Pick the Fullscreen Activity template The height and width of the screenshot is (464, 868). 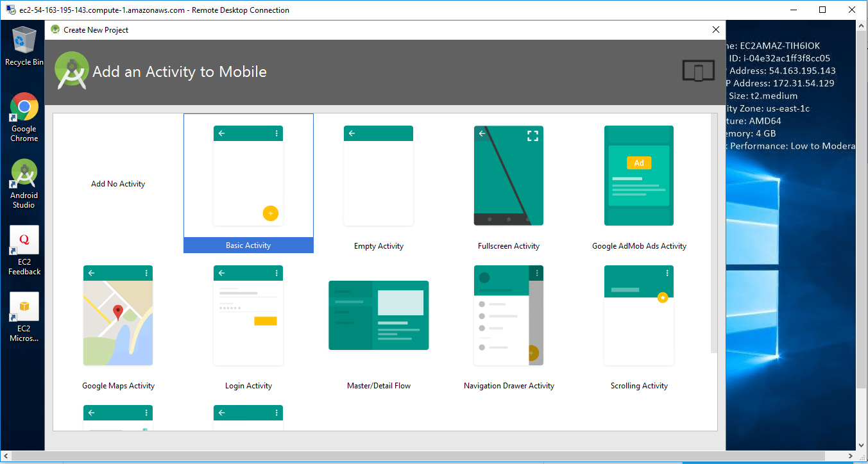coord(509,176)
